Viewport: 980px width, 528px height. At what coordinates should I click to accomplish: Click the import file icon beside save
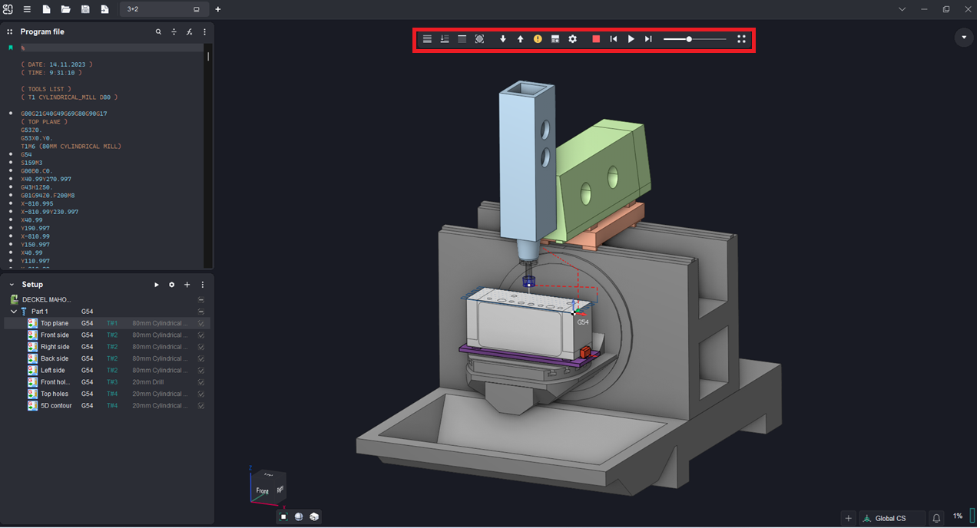point(104,9)
